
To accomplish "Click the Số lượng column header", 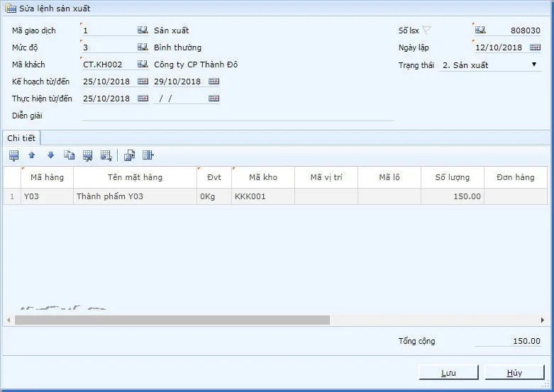I will click(453, 177).
